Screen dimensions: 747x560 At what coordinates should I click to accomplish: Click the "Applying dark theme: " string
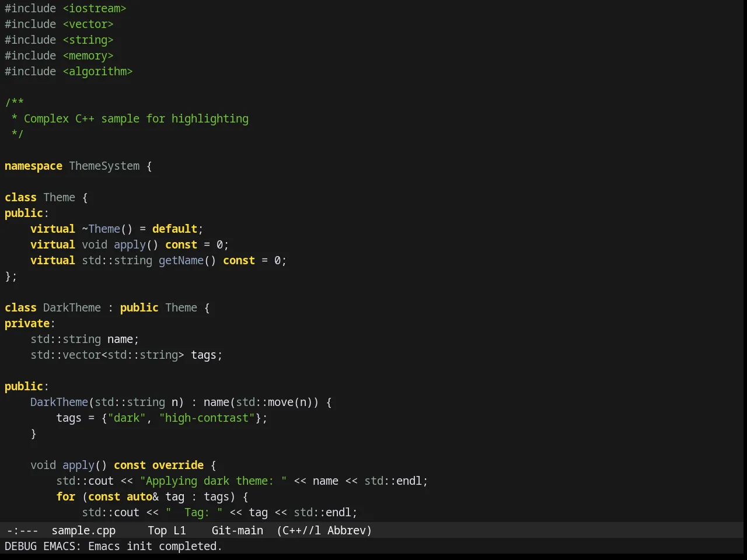point(213,481)
